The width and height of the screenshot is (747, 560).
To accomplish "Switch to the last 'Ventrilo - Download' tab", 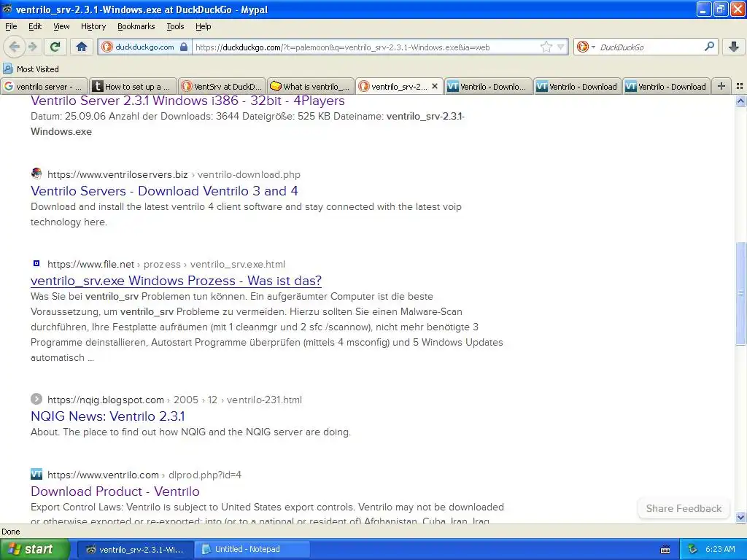I will coord(666,86).
